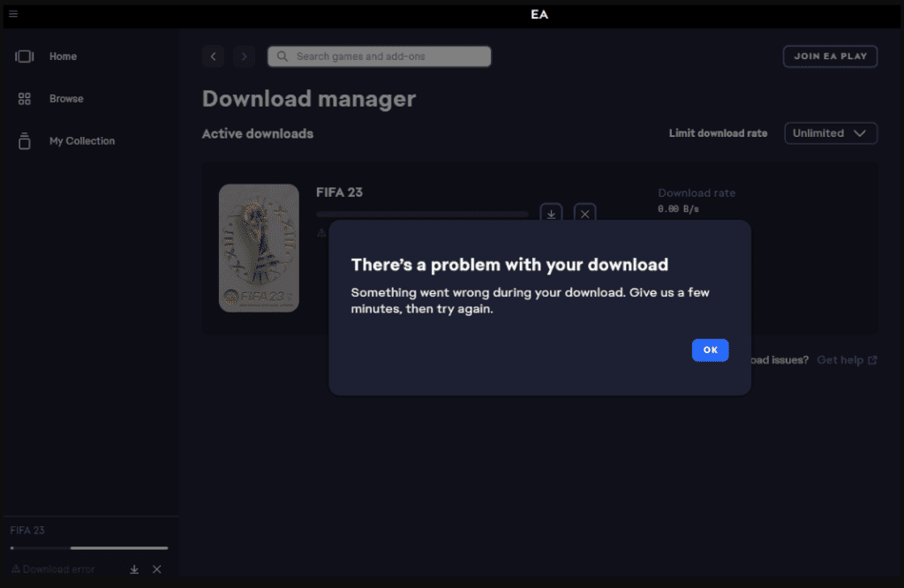Click the Active downloads heading
This screenshot has height=588, width=904.
(x=258, y=133)
